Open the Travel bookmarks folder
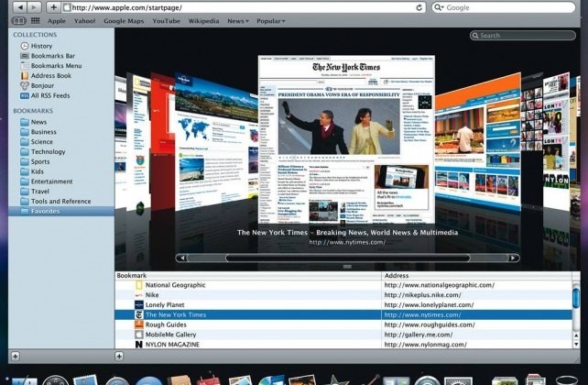This screenshot has width=588, height=385. [39, 192]
